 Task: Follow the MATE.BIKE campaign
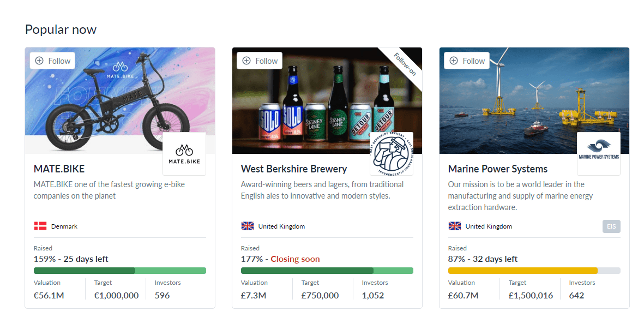point(52,61)
